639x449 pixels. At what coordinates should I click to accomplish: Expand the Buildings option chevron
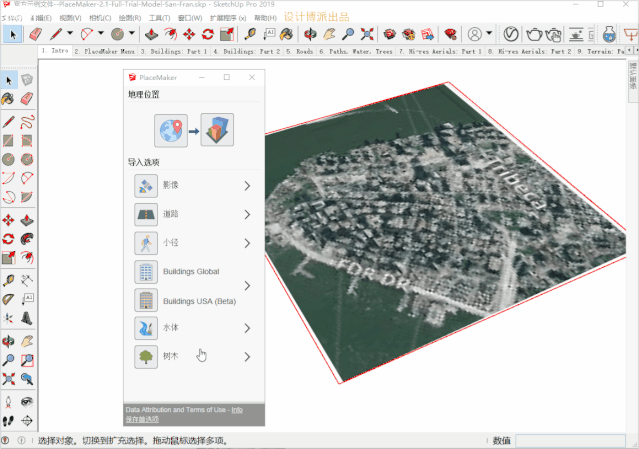click(247, 286)
